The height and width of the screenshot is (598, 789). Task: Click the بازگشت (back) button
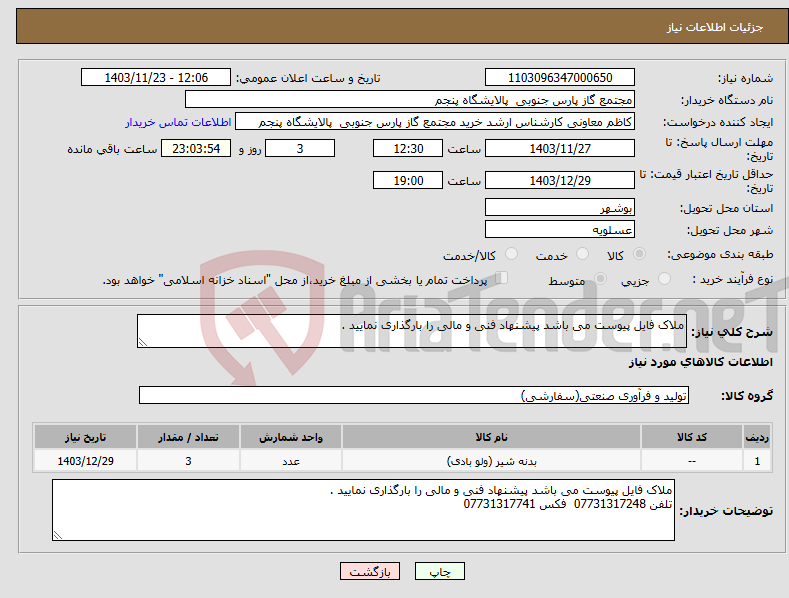[370, 571]
